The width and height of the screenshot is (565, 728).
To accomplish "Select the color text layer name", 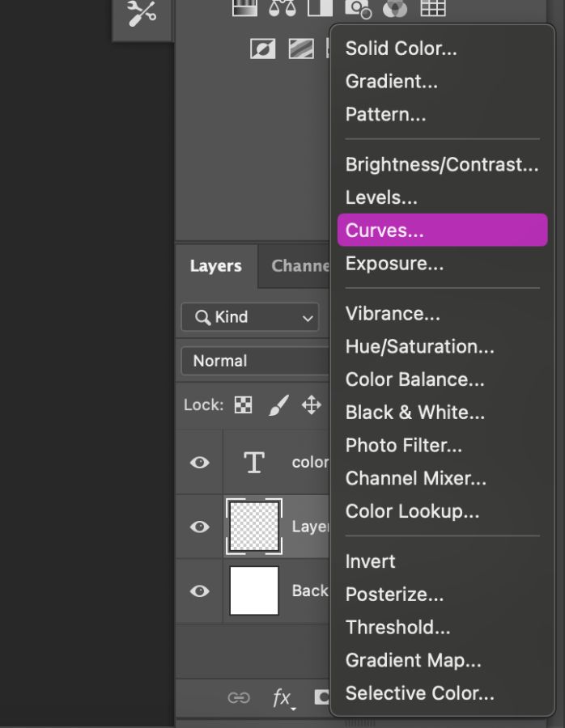I will coord(310,463).
